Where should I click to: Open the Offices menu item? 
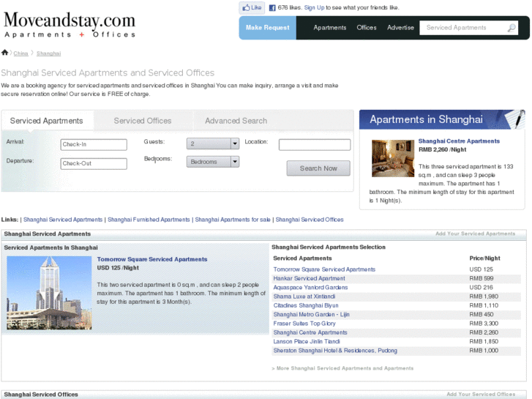367,28
